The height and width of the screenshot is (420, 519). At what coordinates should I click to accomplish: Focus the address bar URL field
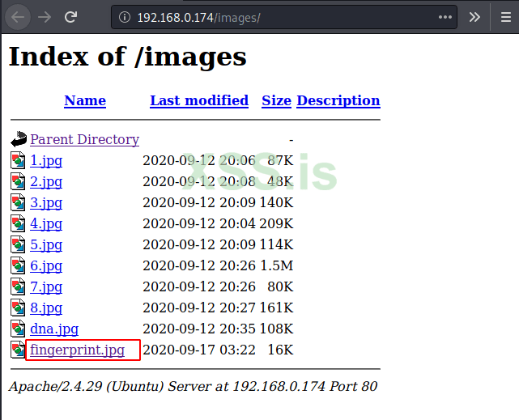coord(284,17)
